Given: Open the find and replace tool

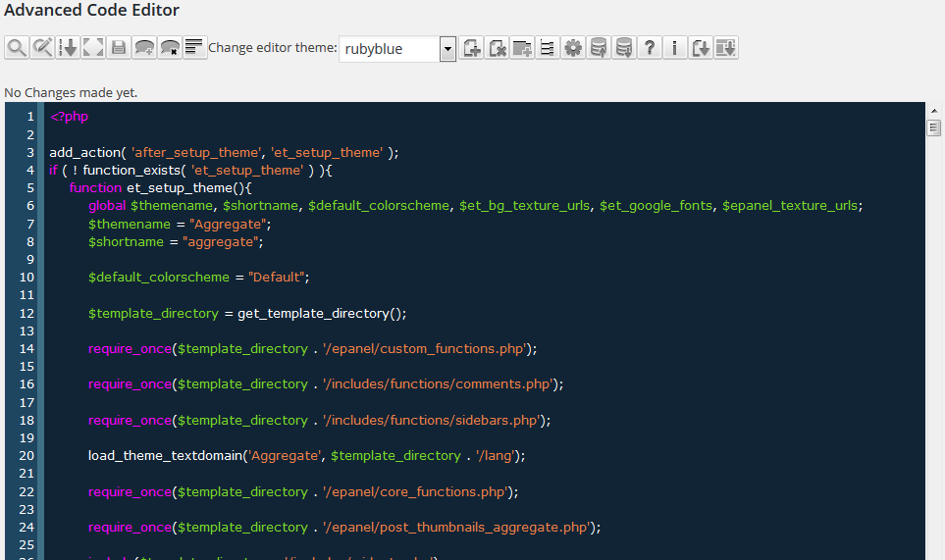Looking at the screenshot, I should 42,48.
